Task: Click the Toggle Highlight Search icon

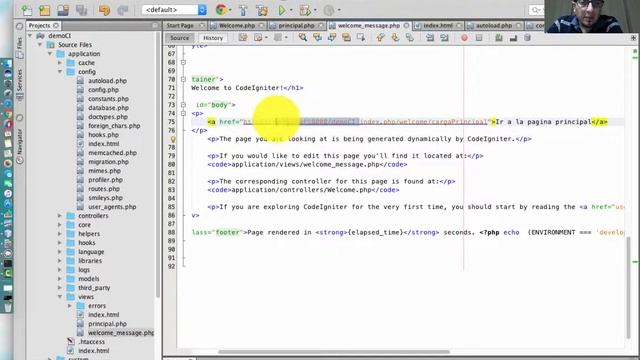Action: [347, 38]
